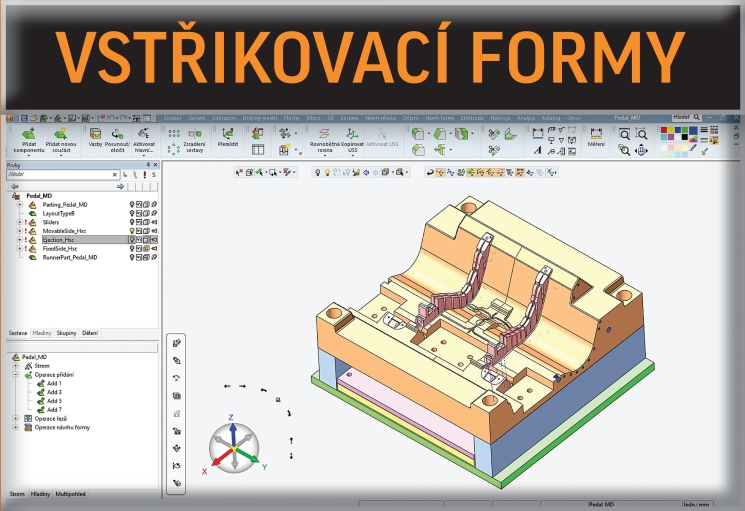The image size is (745, 511).
Task: Click the undo curved arrow in selection filter bar
Action: 430,172
